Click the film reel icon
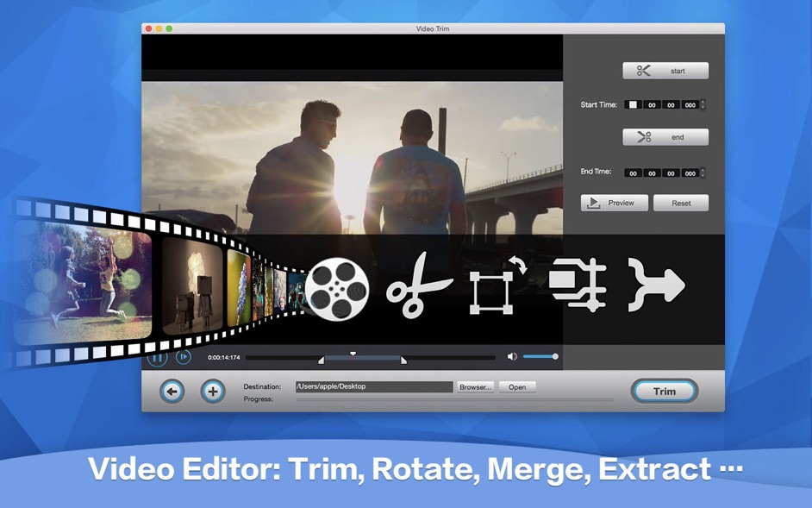The height and width of the screenshot is (508, 812). tap(337, 288)
